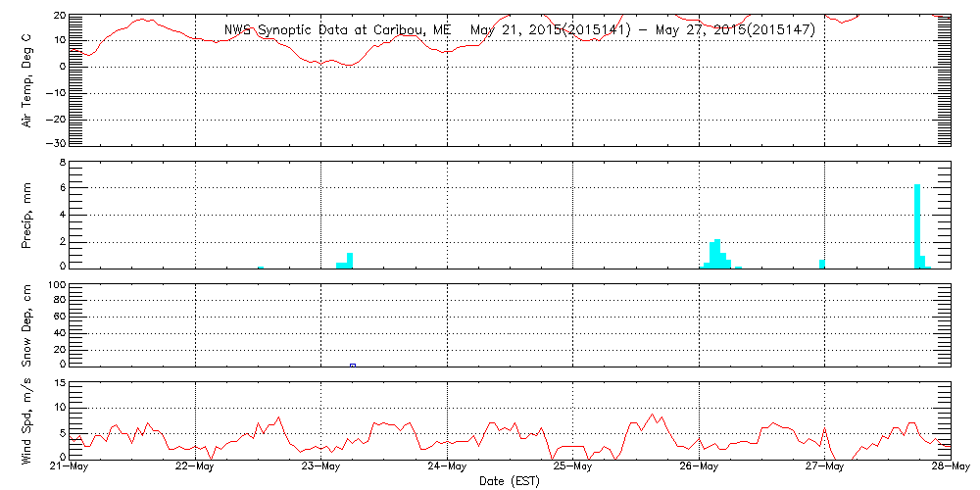
Task: Click the 'Air Temp, Deg C' axis label
Action: click(x=27, y=80)
